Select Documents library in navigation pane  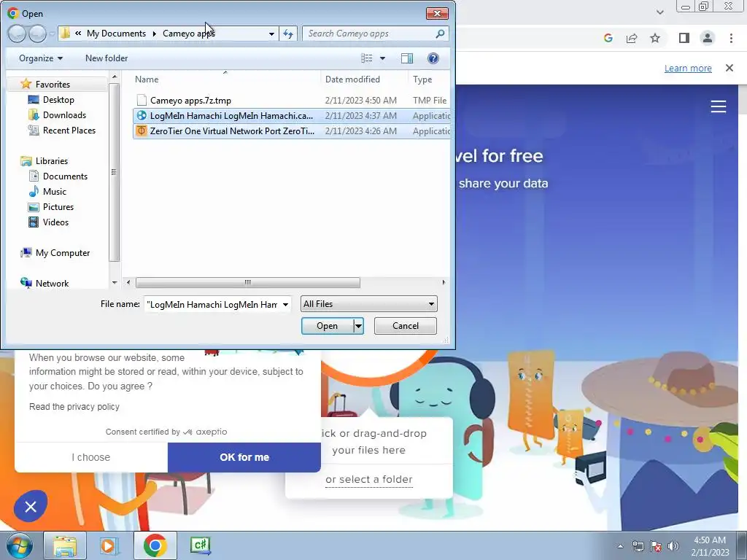coord(65,176)
